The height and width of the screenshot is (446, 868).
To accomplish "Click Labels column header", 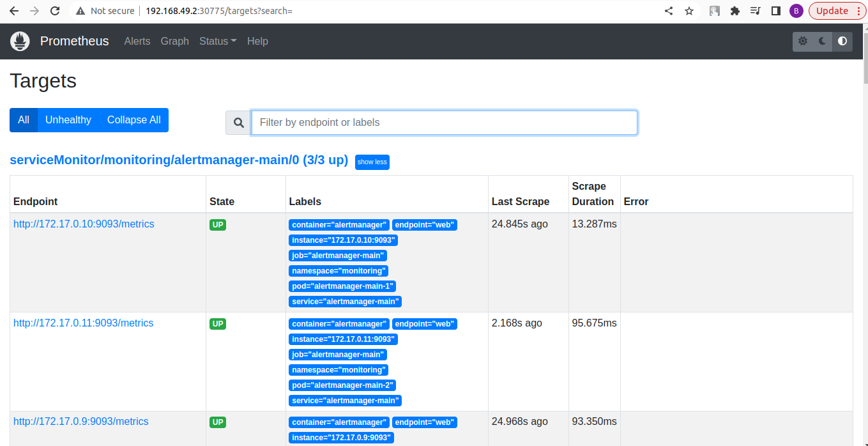I will [x=305, y=202].
